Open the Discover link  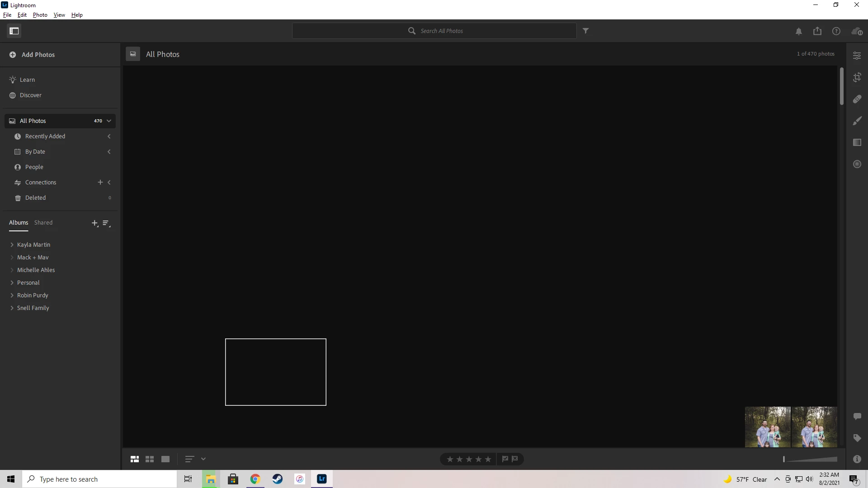tap(30, 95)
